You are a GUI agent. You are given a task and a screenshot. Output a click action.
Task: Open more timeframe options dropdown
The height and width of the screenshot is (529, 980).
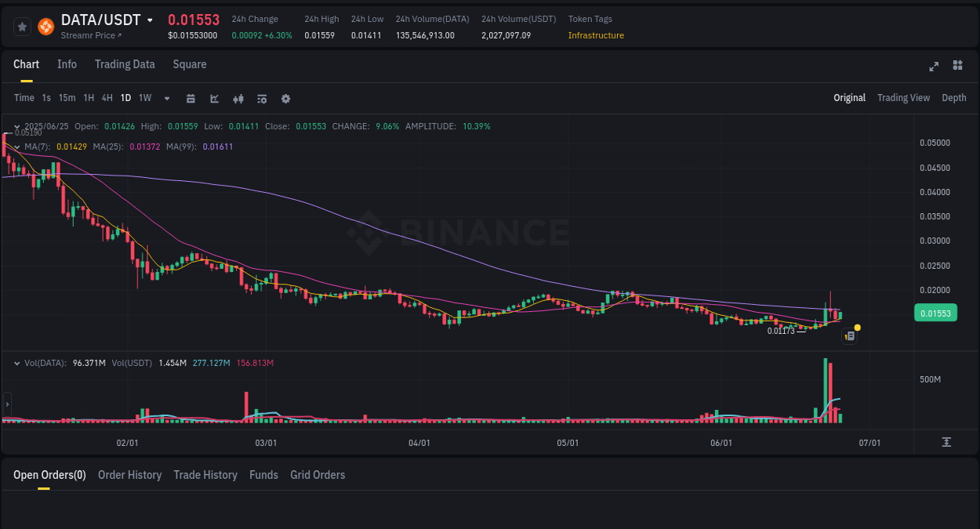pos(165,99)
